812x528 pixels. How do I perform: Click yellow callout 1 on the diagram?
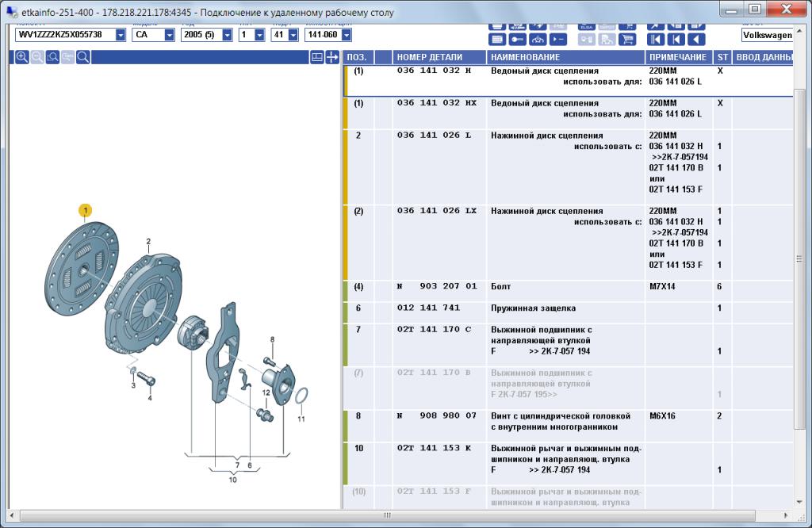[86, 211]
